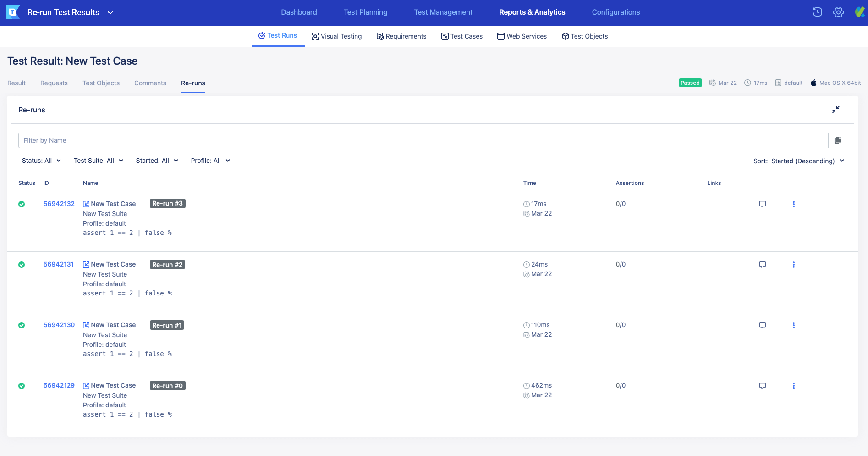Click the copy icon beside the filter field
Image resolution: width=868 pixels, height=456 pixels.
point(838,140)
